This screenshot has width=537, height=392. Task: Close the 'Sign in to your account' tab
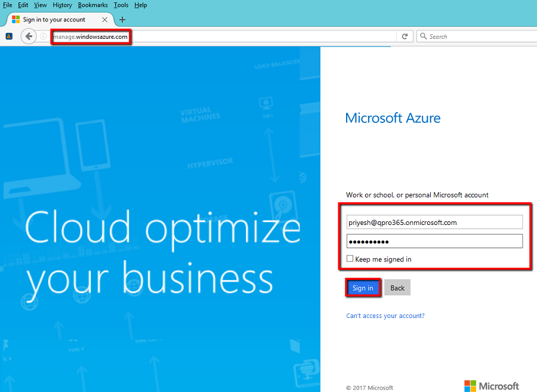pyautogui.click(x=105, y=20)
